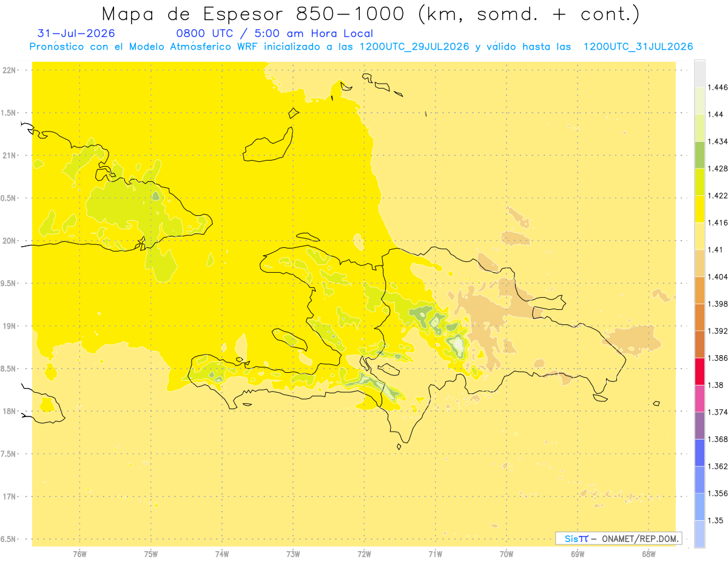Click the colorbar value '1.374'
Screen dimensions: 728x562
718,412
